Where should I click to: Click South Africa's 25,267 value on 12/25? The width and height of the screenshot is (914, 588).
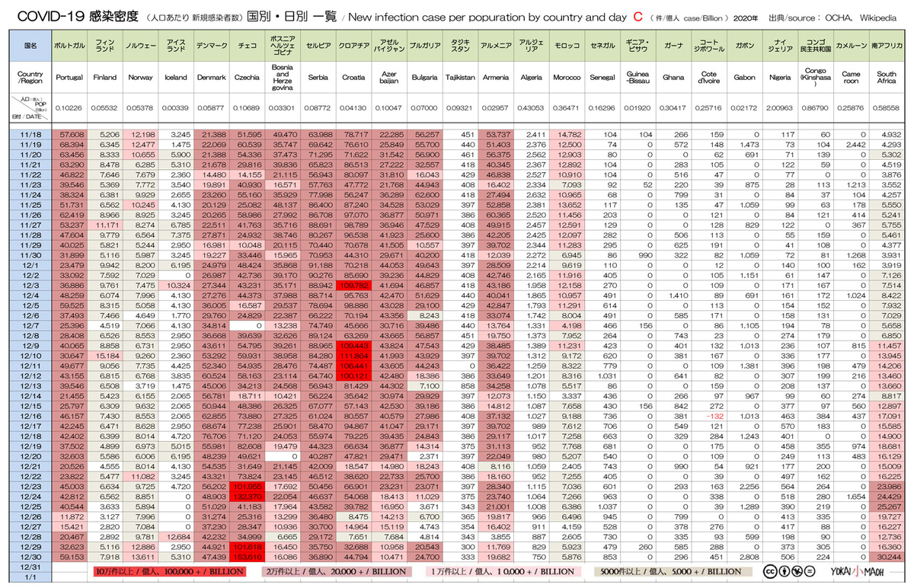tap(887, 505)
